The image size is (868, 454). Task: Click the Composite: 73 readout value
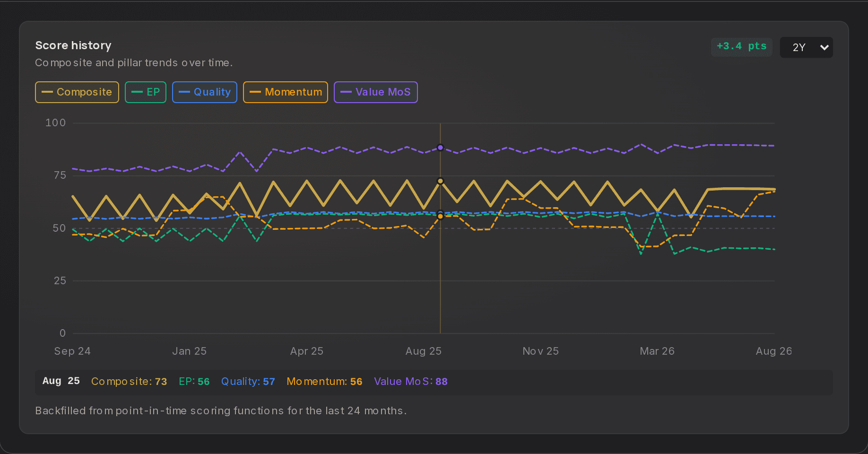pos(129,382)
